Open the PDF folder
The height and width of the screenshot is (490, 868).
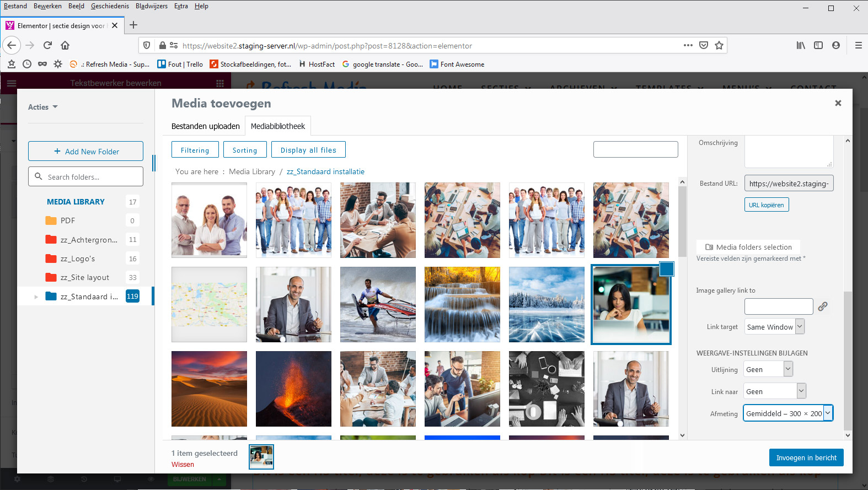[67, 220]
